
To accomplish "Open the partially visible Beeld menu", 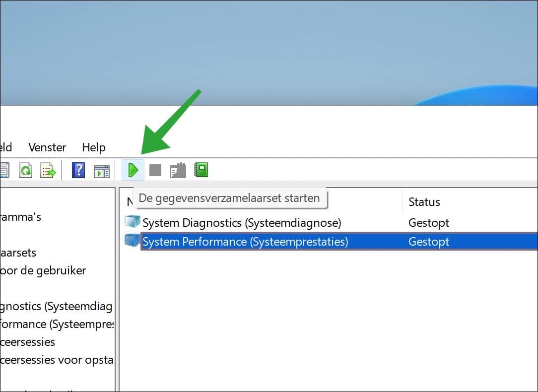I will 5,147.
